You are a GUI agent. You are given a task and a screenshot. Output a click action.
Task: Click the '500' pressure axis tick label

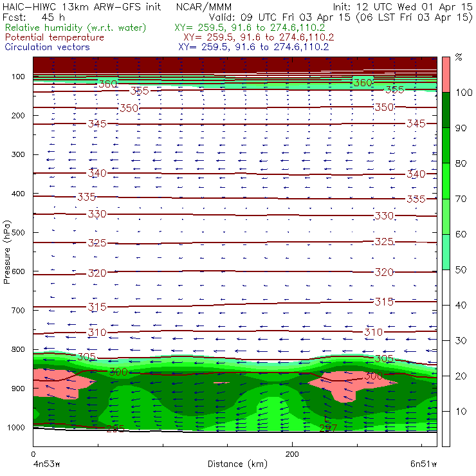click(x=18, y=233)
